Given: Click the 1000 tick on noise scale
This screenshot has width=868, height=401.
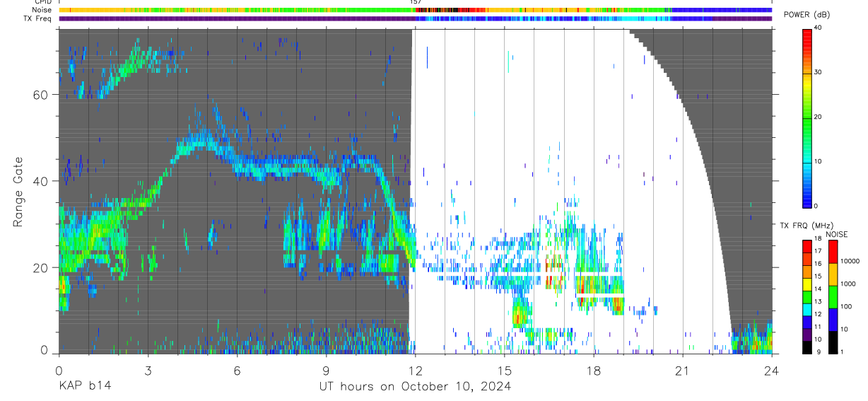Looking at the screenshot, I should [848, 284].
